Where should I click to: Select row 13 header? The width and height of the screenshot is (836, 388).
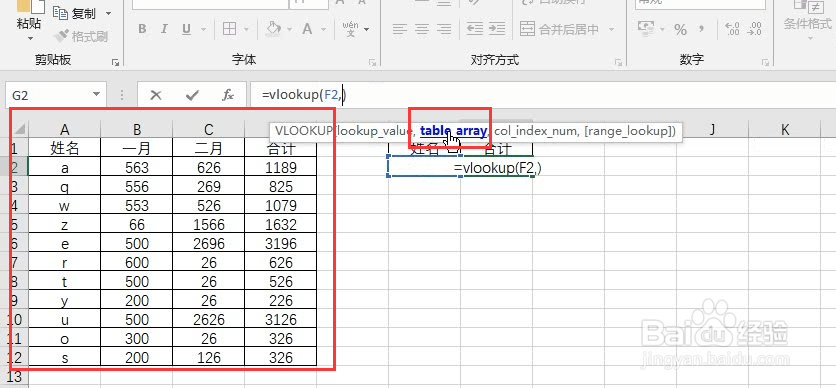click(x=14, y=377)
